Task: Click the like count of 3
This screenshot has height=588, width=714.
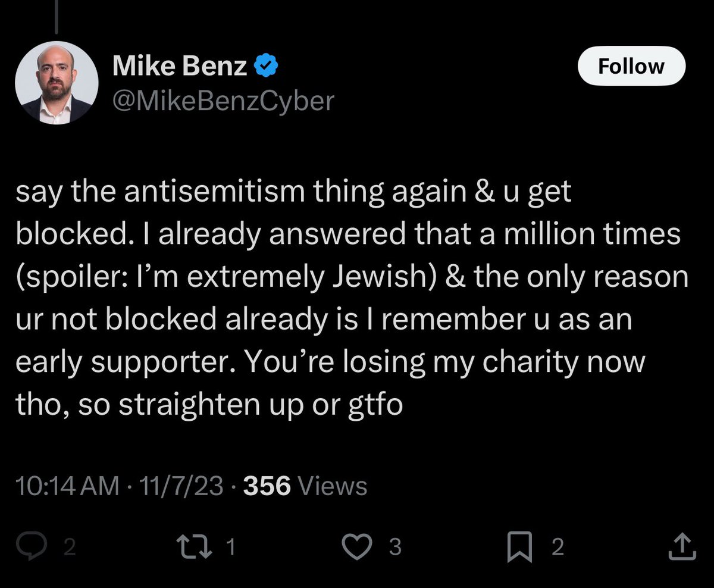Action: coord(394,546)
